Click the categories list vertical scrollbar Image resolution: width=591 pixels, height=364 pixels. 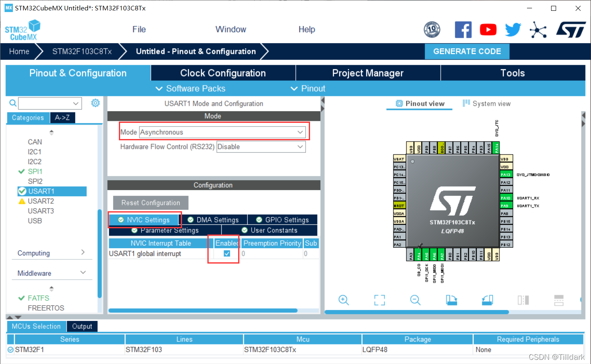point(100,253)
